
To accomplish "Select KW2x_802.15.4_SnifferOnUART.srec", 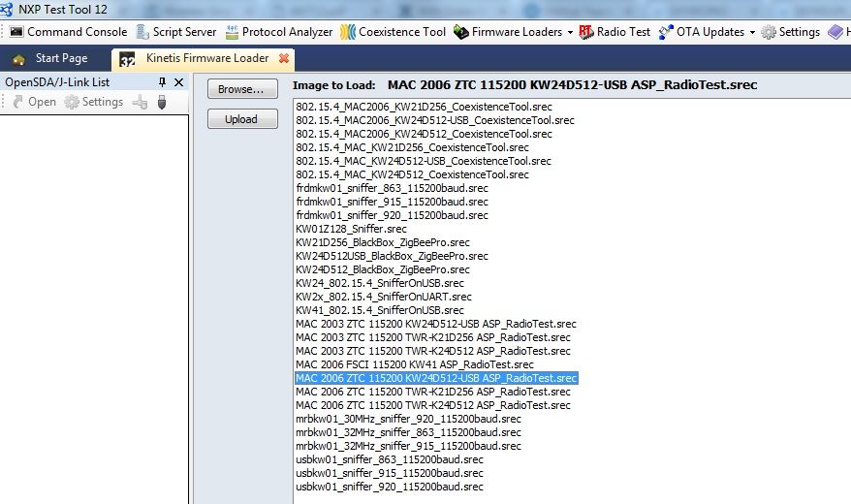I will 384,297.
